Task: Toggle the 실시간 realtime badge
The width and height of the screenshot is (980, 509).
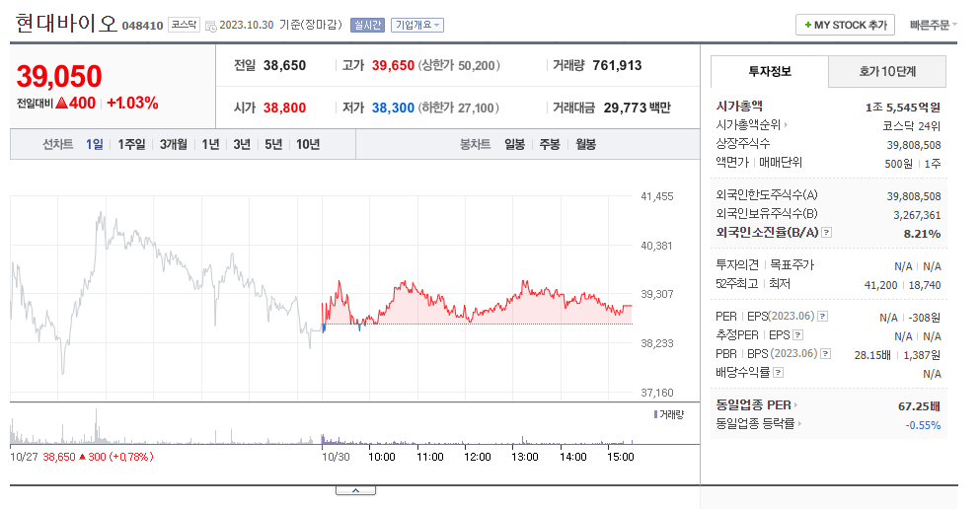Action: pyautogui.click(x=367, y=25)
